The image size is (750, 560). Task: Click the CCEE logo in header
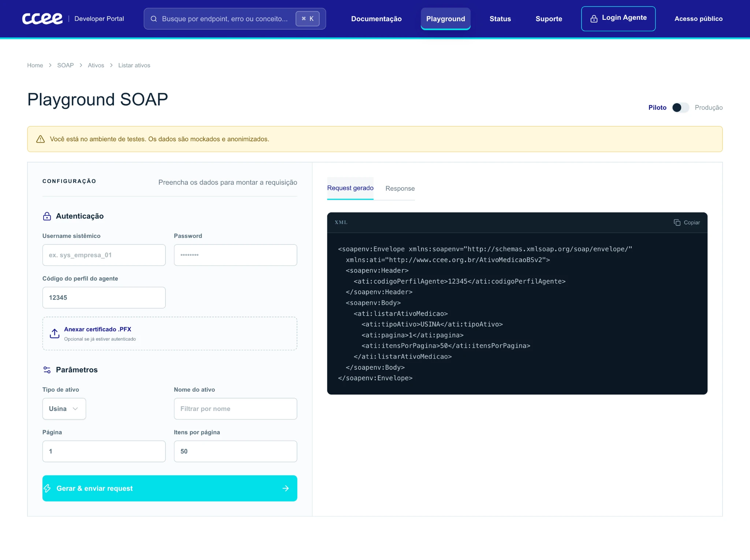point(42,19)
